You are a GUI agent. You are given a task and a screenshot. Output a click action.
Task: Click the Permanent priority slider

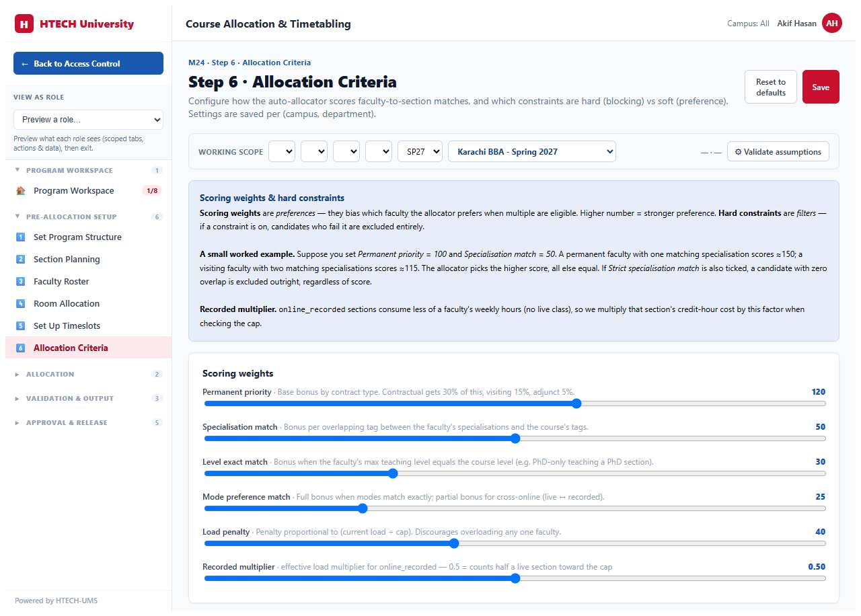coord(515,403)
